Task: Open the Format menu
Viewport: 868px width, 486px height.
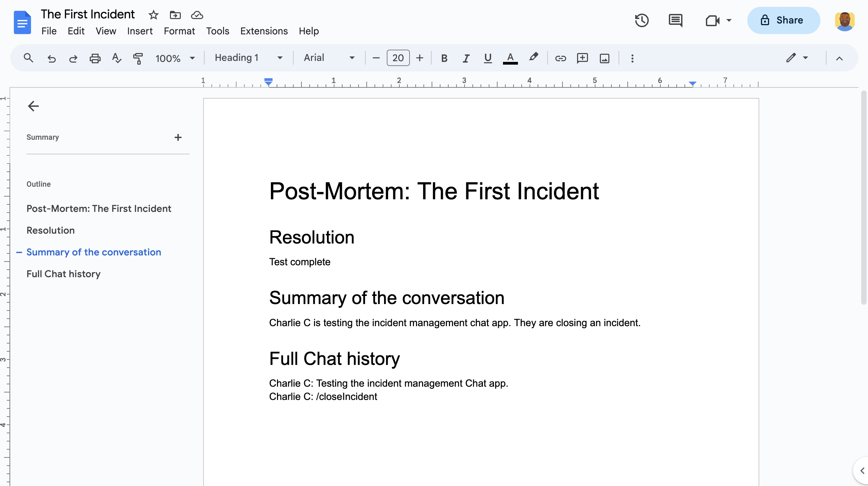Action: click(x=179, y=31)
